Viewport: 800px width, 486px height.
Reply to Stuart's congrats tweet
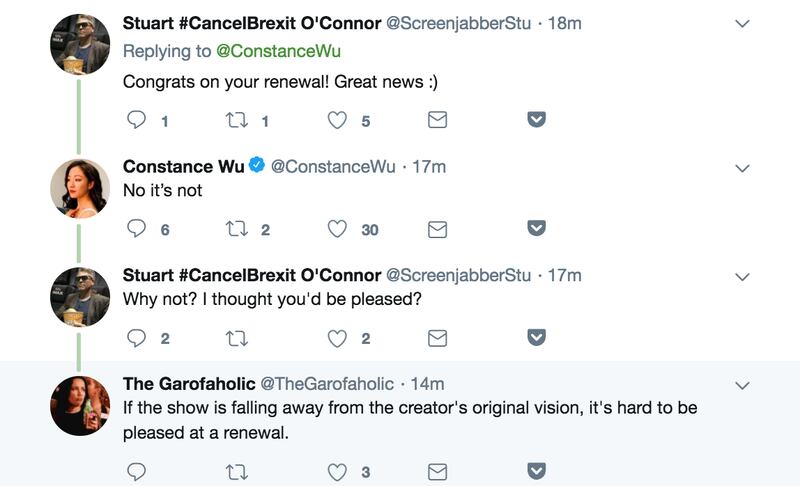pos(138,120)
